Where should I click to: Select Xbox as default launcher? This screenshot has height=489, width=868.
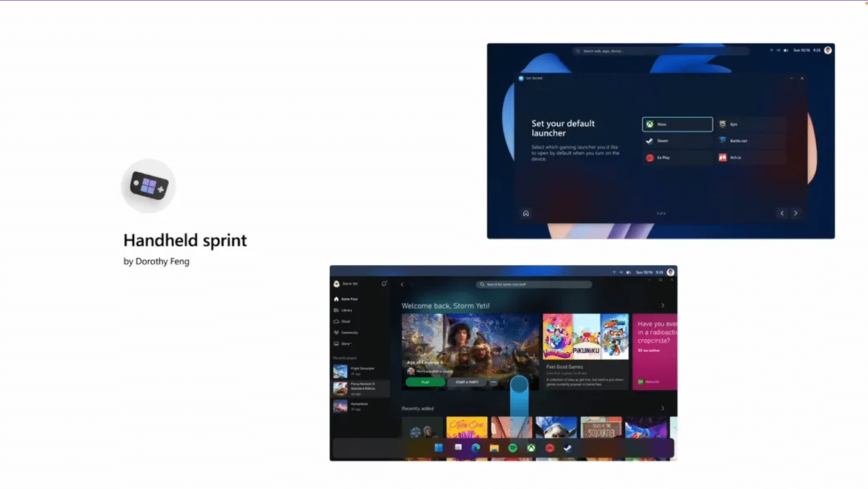coord(677,125)
